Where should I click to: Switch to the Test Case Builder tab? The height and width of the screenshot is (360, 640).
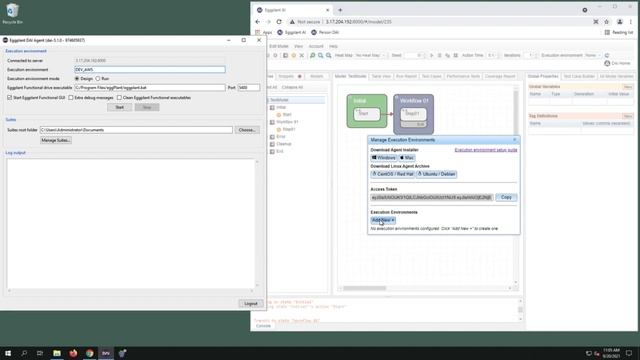[579, 76]
